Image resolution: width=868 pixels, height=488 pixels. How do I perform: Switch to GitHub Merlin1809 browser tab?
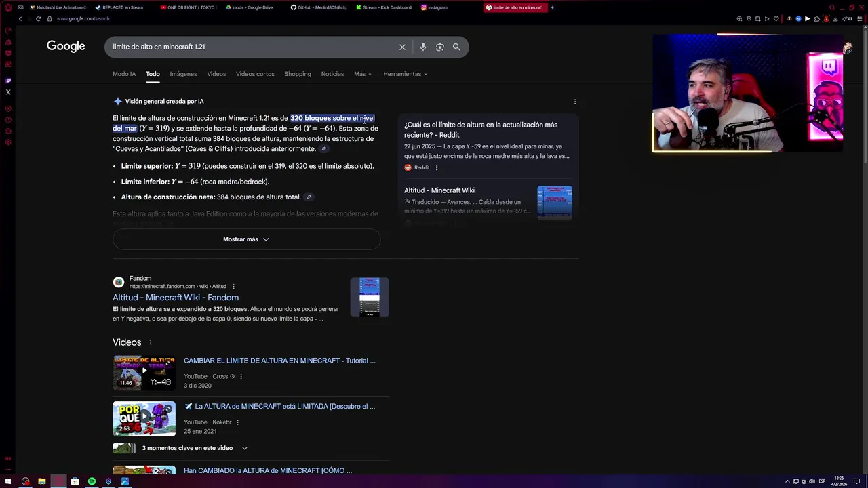pyautogui.click(x=319, y=7)
